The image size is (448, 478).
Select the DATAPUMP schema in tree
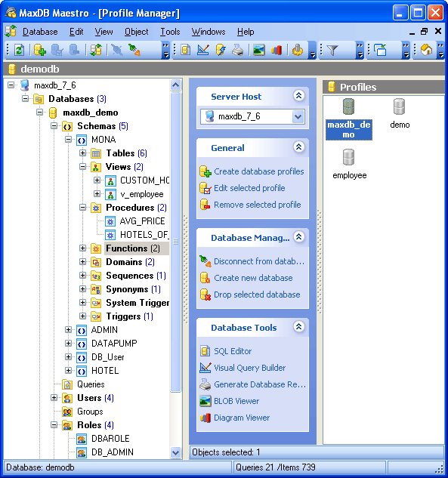click(114, 344)
